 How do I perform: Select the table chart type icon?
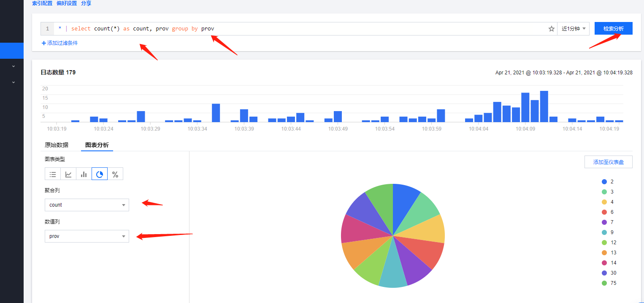tap(53, 174)
